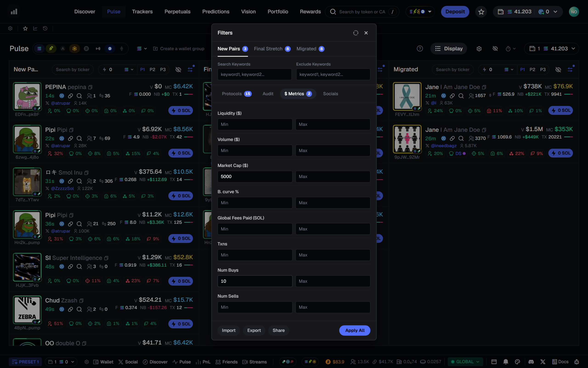Open the chart icon in secondary toolbar
The width and height of the screenshot is (588, 368).
[35, 29]
